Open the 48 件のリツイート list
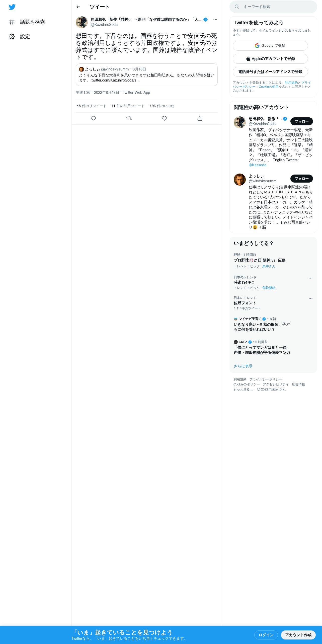The height and width of the screenshot is (644, 322). click(x=92, y=106)
